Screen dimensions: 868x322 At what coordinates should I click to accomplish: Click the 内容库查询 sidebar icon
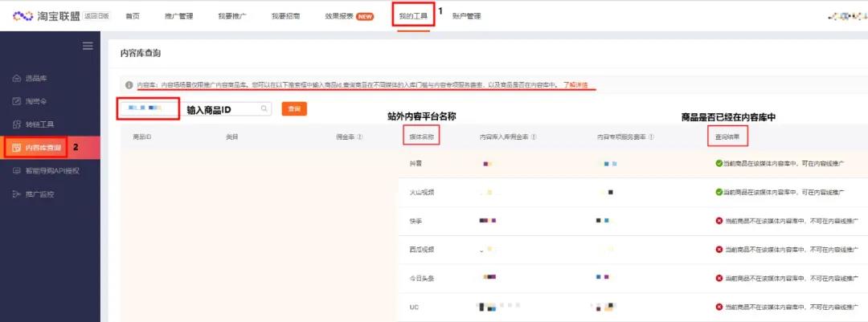tap(16, 148)
